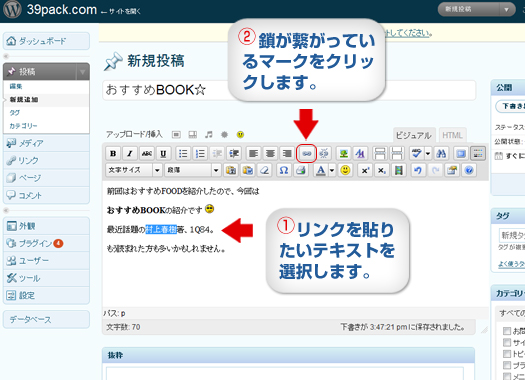
Task: Add an image via the upload/insert row
Action: click(x=176, y=135)
